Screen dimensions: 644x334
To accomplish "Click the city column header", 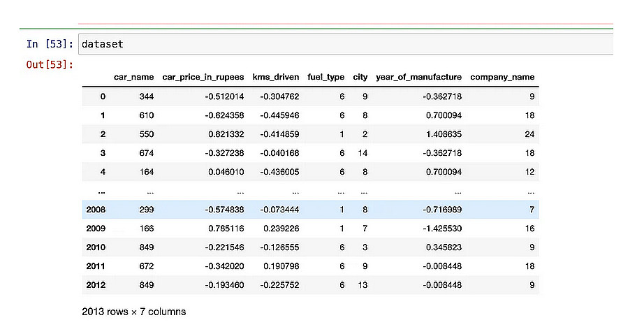I will click(x=360, y=77).
